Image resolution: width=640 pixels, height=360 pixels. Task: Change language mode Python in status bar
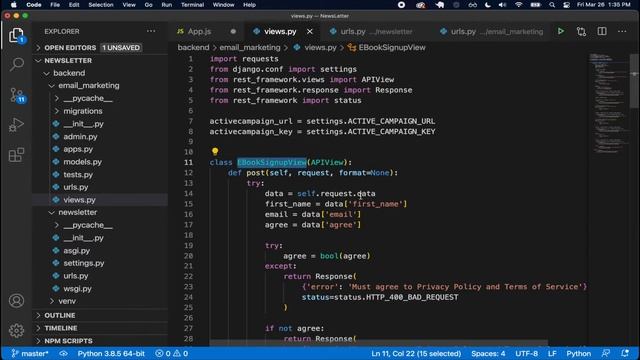tap(578, 353)
